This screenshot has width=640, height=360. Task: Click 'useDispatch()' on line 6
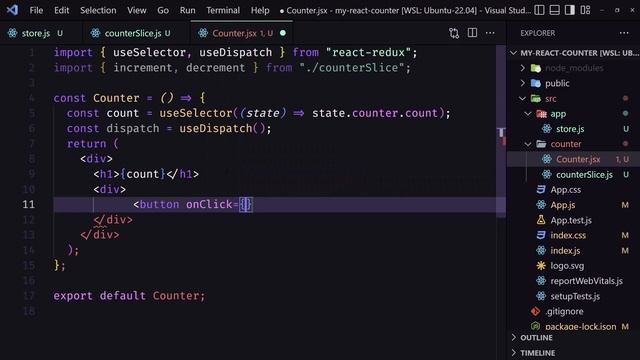222,129
